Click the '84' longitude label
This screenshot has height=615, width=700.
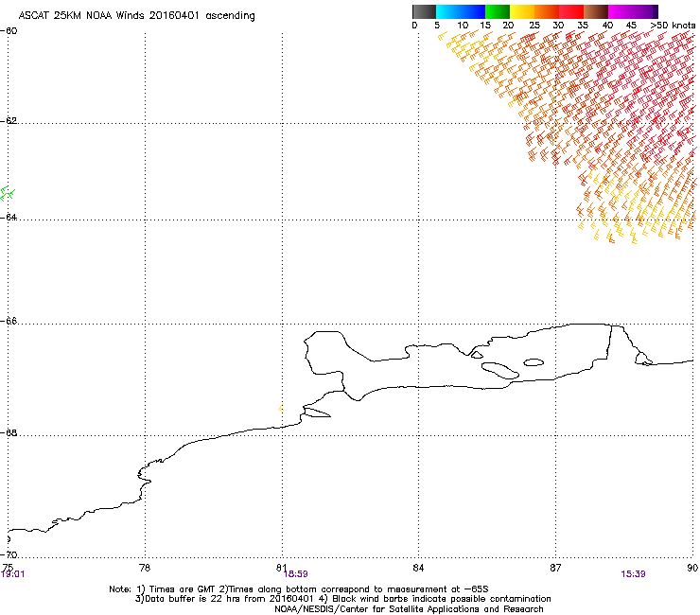[418, 568]
